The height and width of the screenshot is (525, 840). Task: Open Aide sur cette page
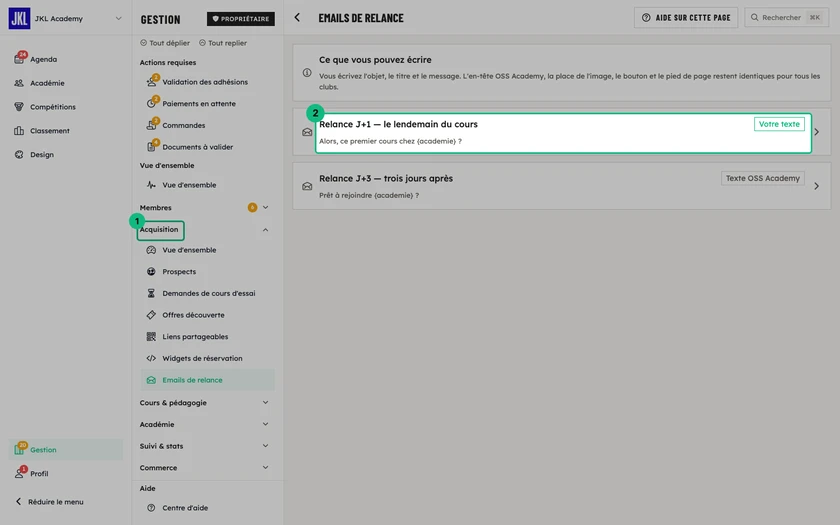click(686, 18)
